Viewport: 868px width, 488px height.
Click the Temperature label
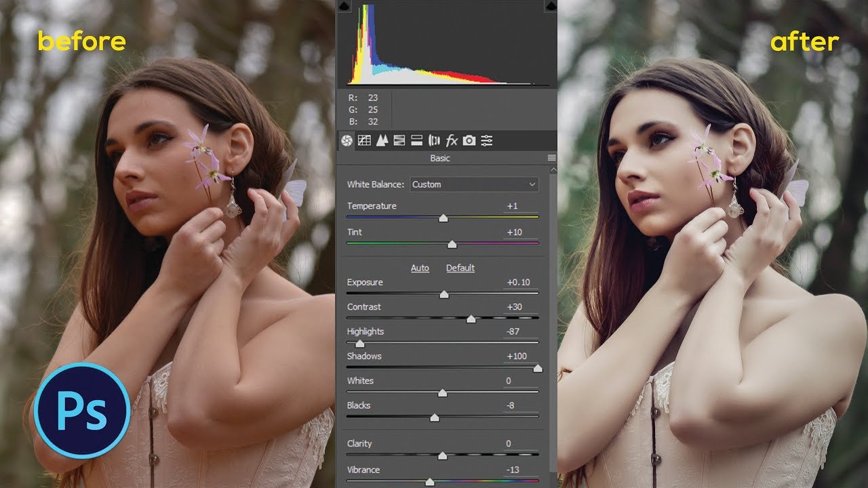[x=372, y=206]
